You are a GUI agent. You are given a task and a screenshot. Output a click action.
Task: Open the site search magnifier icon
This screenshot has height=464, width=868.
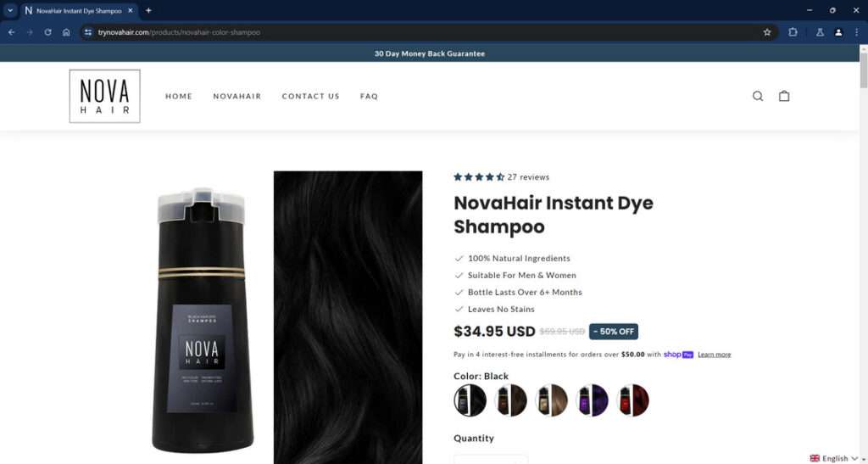pyautogui.click(x=757, y=96)
